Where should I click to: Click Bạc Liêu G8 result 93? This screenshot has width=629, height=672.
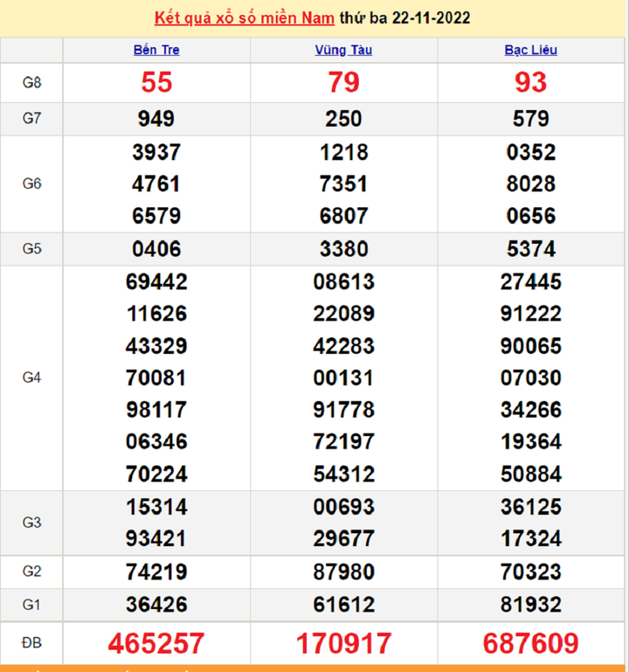530,82
